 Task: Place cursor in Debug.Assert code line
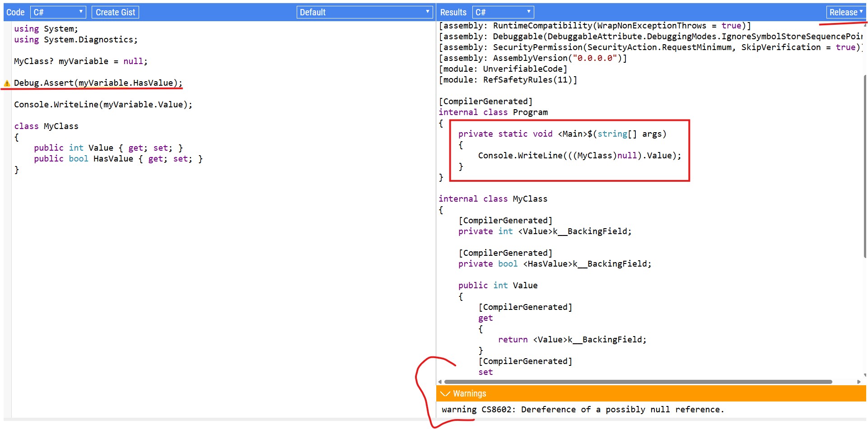tap(98, 83)
